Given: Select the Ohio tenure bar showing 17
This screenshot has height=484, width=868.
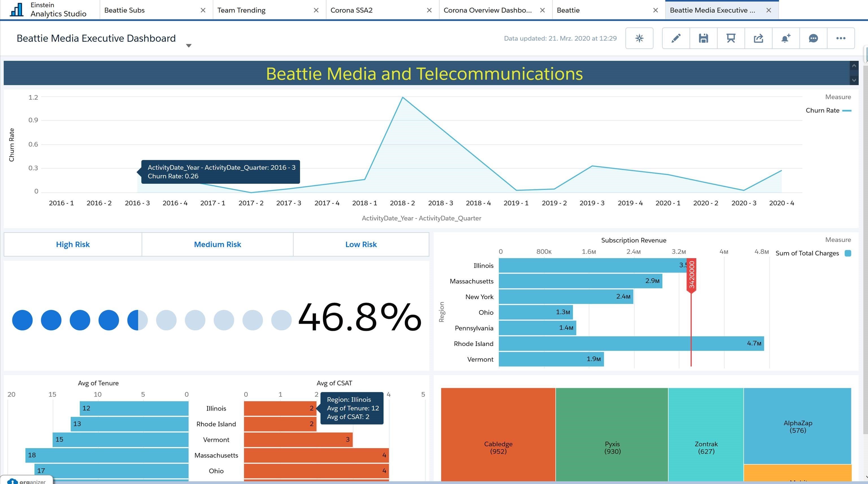Looking at the screenshot, I should [111, 471].
